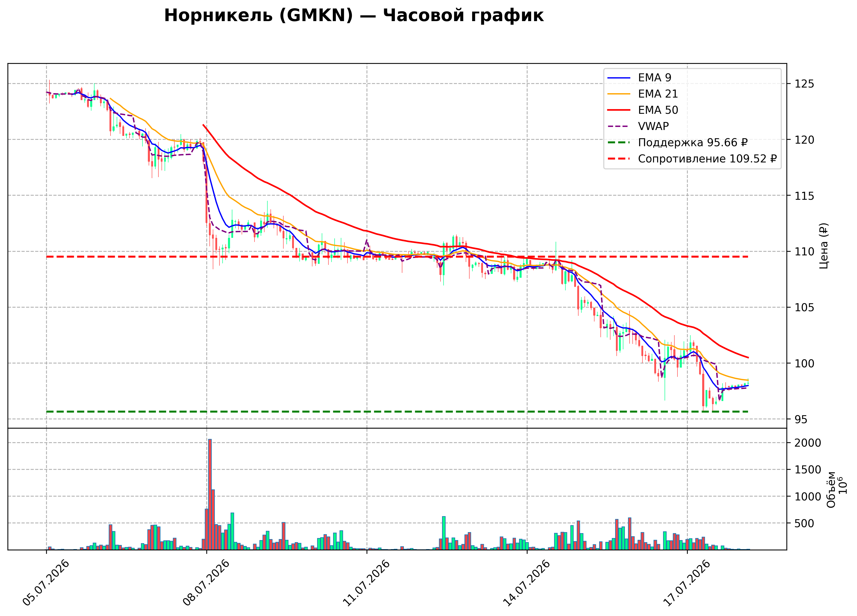
Task: Click price axis tick '125'
Action: 804,84
